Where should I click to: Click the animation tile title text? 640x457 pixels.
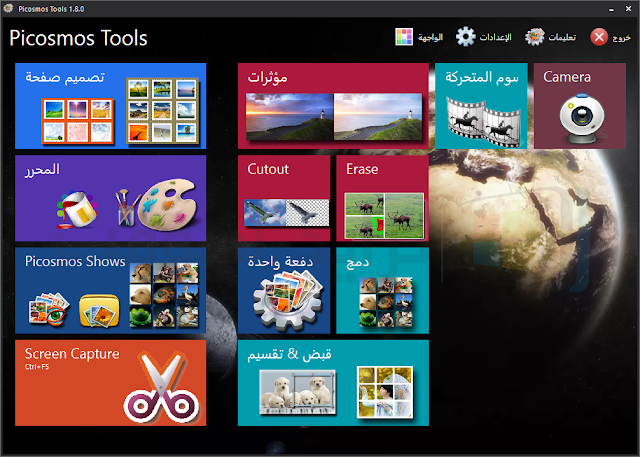coord(482,77)
